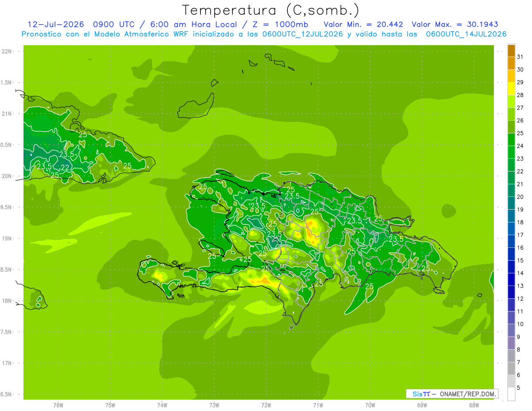Click the legend scale value "20"
Image resolution: width=532 pixels, height=411 pixels.
[520, 196]
